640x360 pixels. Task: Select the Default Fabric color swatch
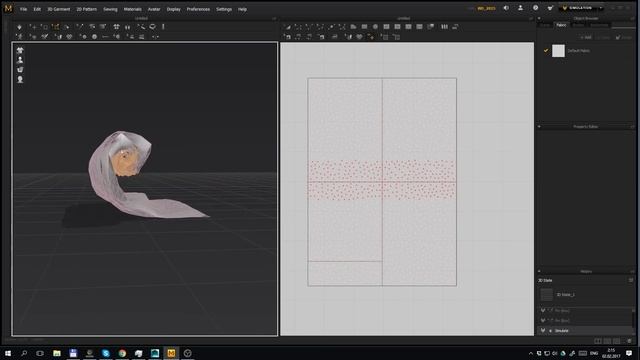point(558,51)
